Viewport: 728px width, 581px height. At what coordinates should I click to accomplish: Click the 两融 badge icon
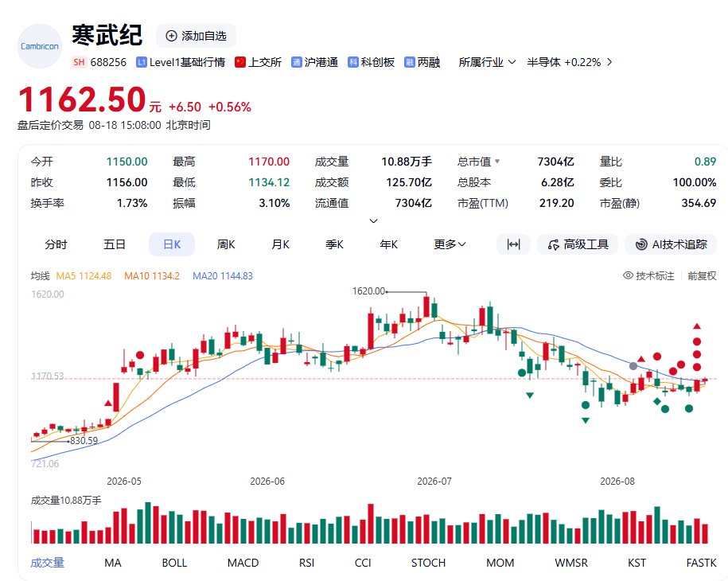(409, 62)
